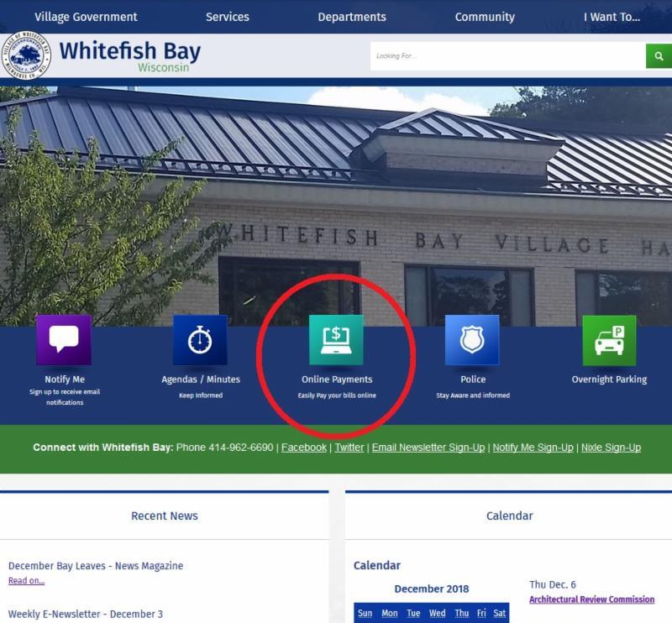Click the green search magnifier button

659,56
